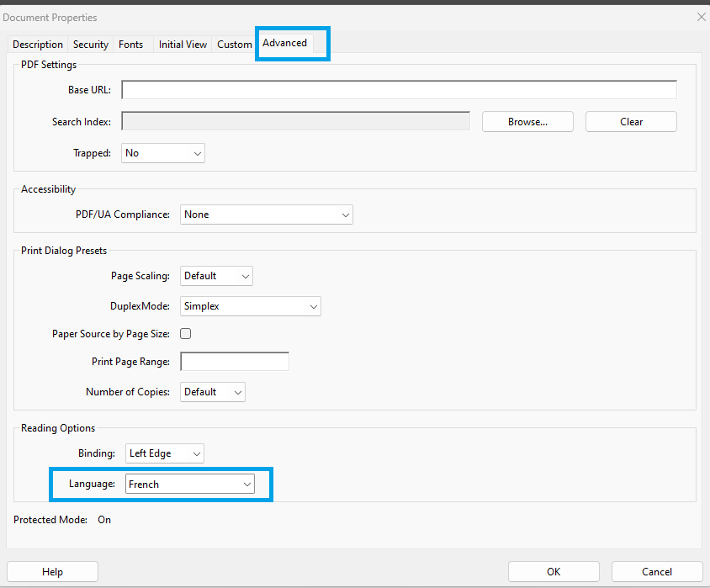Open the Trapped dropdown
The width and height of the screenshot is (710, 588).
pyautogui.click(x=163, y=153)
